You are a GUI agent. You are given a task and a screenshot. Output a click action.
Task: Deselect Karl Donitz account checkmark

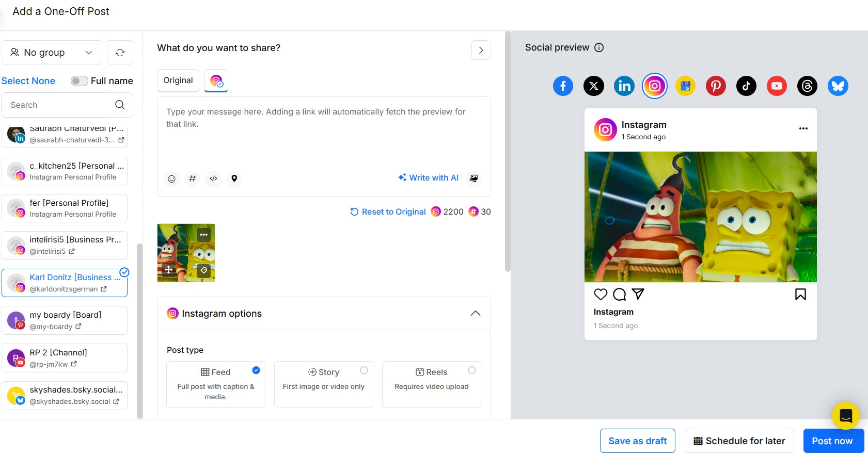(x=124, y=272)
